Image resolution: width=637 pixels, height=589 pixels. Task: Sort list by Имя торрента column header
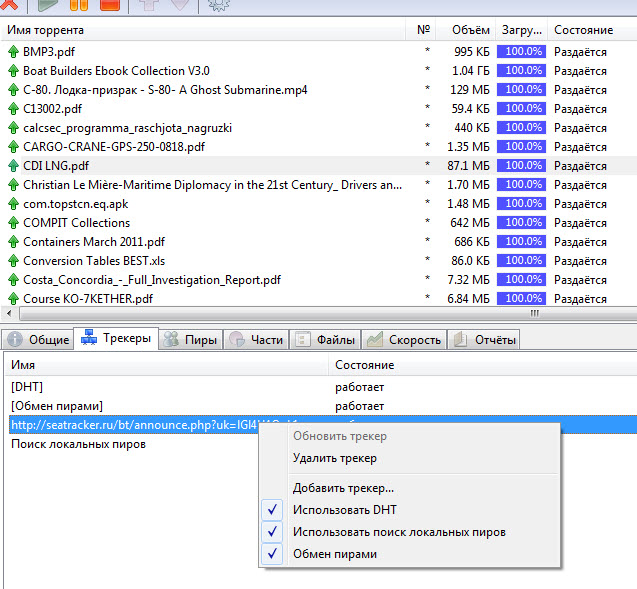[45, 31]
